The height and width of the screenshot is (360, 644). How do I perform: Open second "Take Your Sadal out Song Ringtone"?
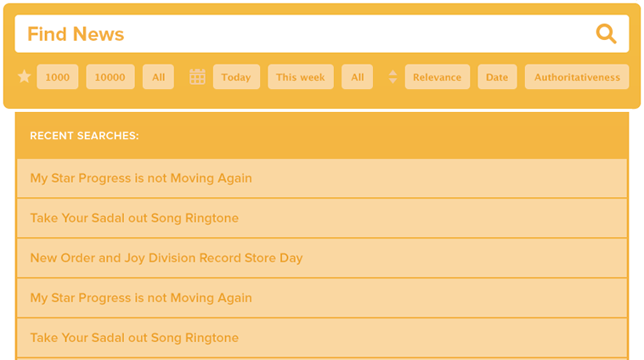pos(134,338)
